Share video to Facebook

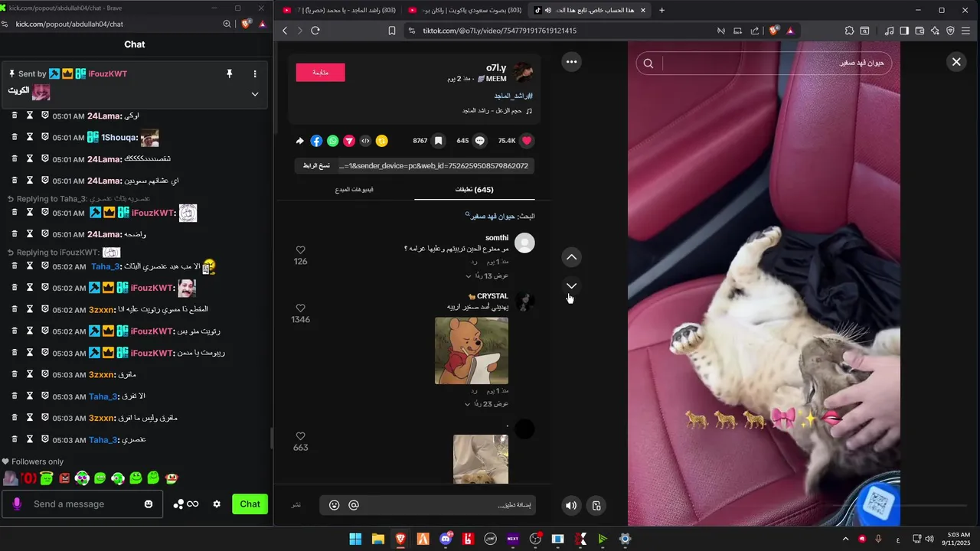(316, 141)
